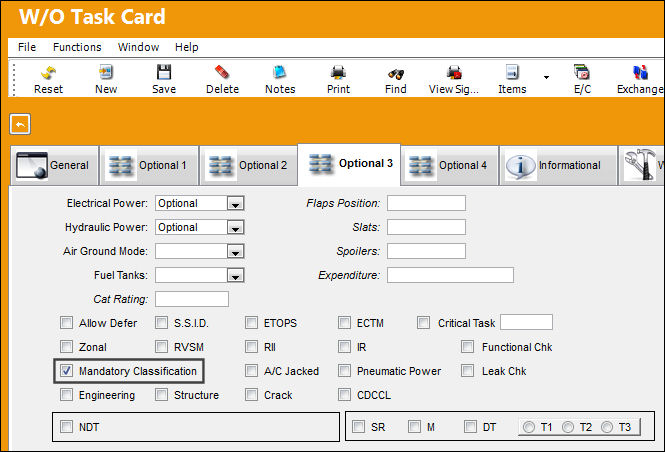The image size is (665, 452).
Task: Select the T1 radio button
Action: tap(528, 427)
